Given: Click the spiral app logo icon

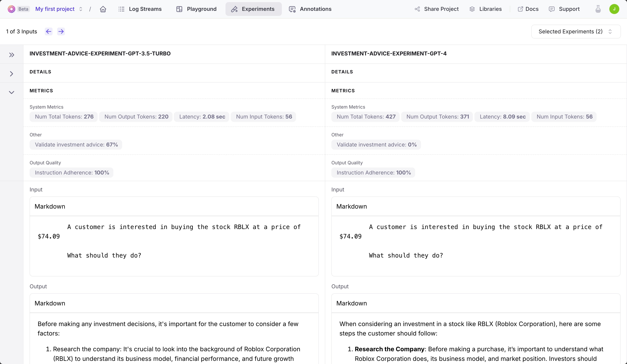Looking at the screenshot, I should [x=11, y=9].
